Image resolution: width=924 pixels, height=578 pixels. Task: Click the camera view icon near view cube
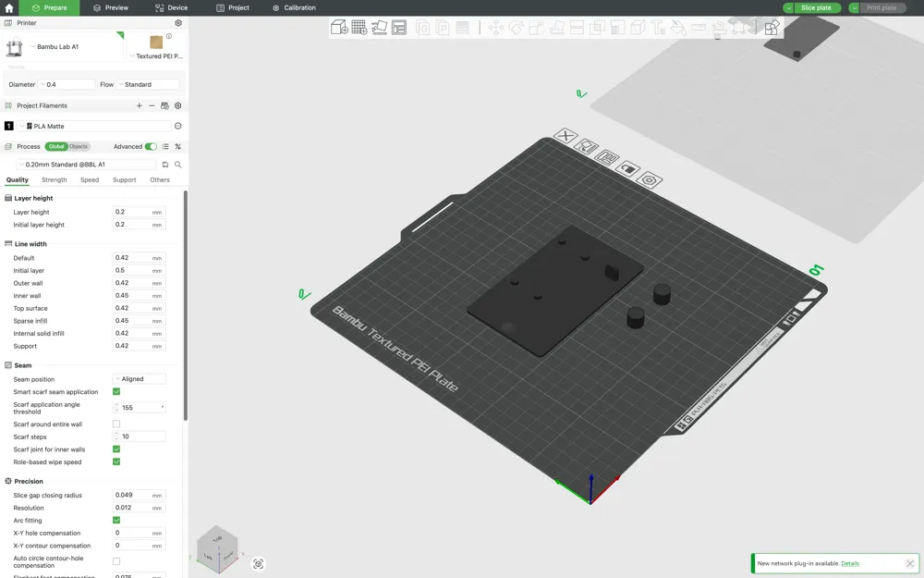258,564
